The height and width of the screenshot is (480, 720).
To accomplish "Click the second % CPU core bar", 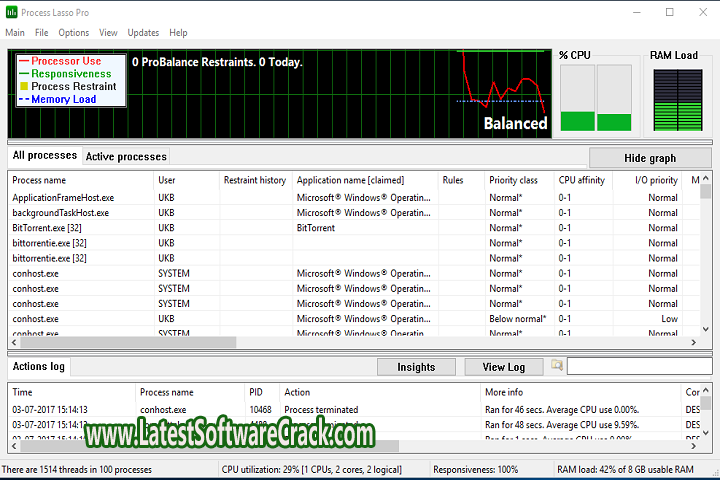I will (615, 98).
